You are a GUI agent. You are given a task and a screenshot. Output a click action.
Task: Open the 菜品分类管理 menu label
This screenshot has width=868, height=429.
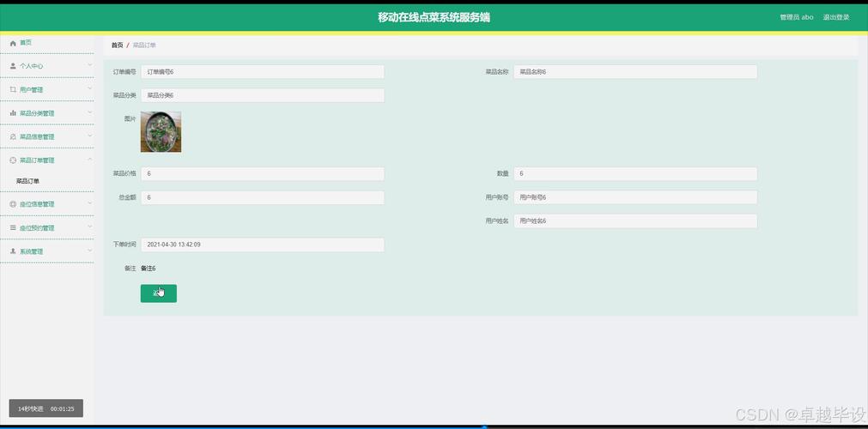tap(37, 113)
